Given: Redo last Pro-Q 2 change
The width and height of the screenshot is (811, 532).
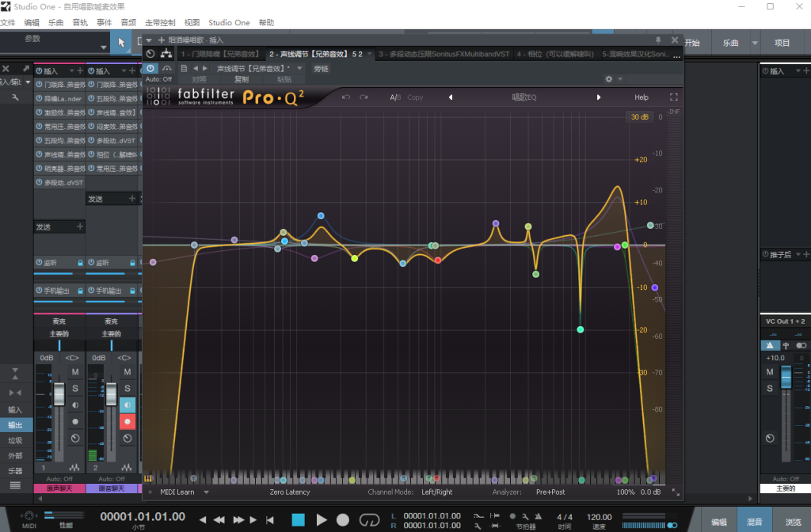Looking at the screenshot, I should [x=364, y=97].
